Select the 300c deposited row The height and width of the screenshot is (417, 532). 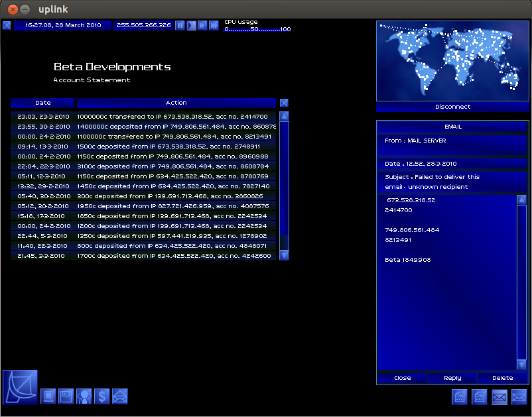pos(143,196)
